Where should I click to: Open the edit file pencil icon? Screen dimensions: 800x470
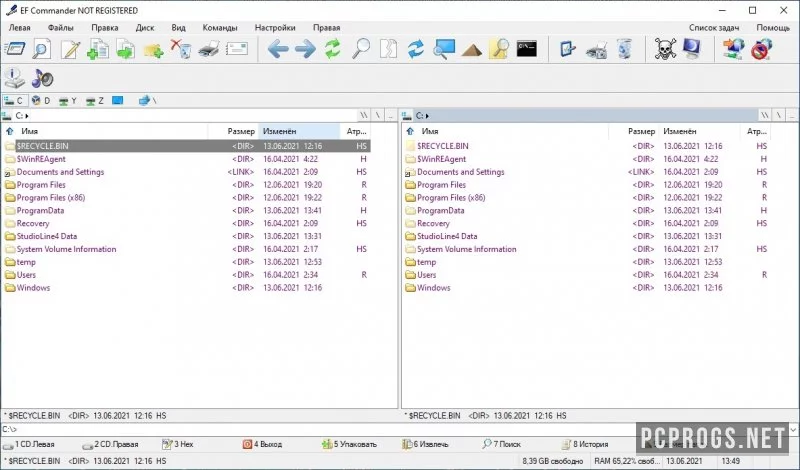70,50
